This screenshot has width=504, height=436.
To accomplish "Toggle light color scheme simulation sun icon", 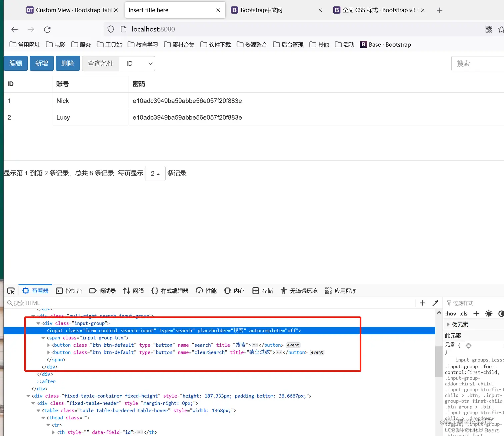I will (489, 314).
